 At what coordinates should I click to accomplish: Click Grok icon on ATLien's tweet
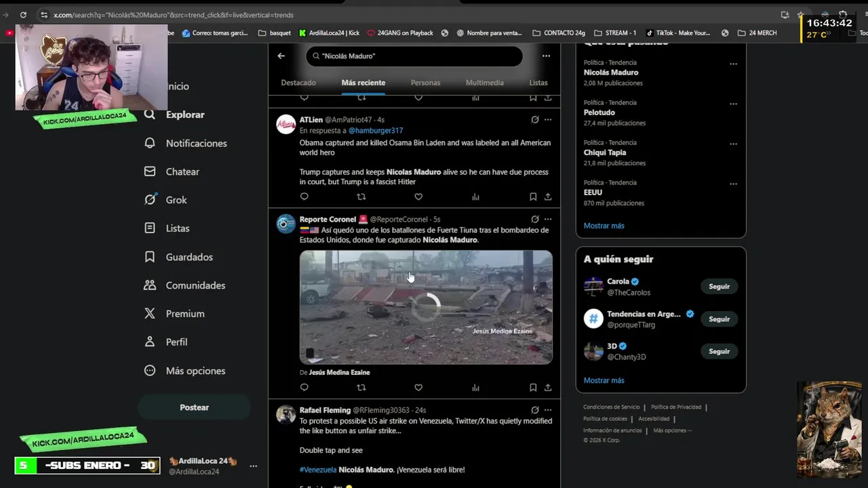[535, 120]
